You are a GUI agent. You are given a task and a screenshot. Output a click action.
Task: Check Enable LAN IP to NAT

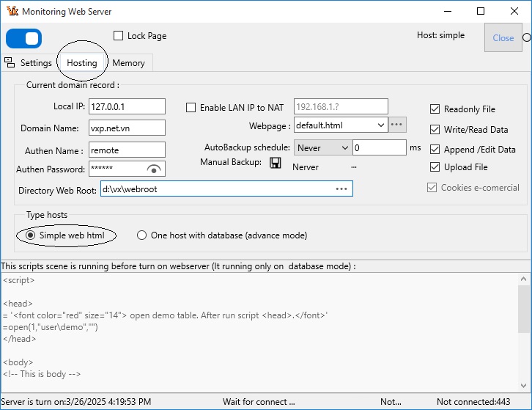(191, 108)
